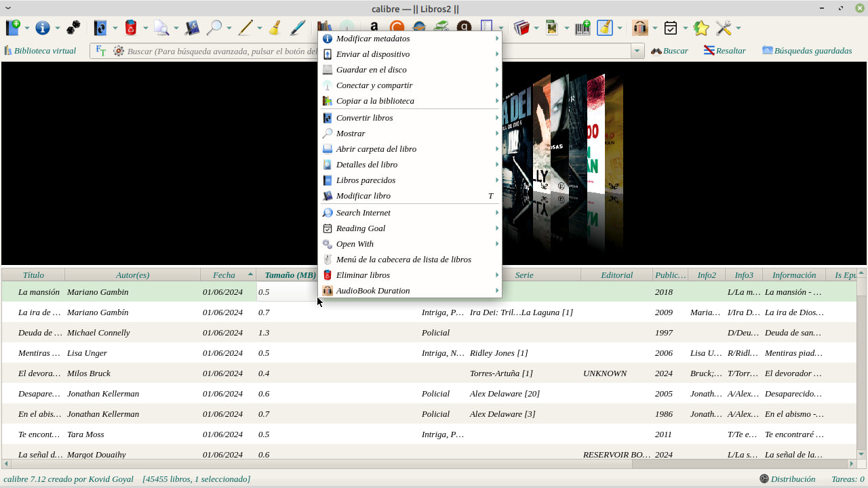868x488 pixels.
Task: Click the gear icon in the search bar
Action: (x=119, y=51)
